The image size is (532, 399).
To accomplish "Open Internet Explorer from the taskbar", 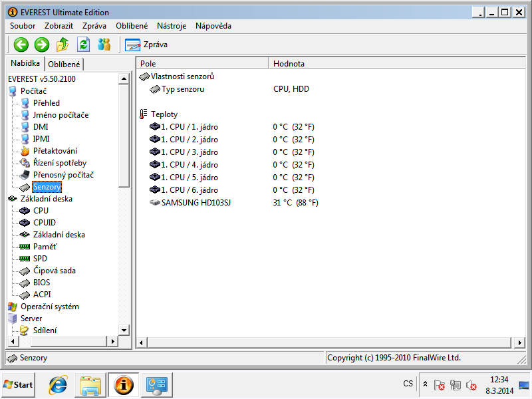I will pos(59,384).
